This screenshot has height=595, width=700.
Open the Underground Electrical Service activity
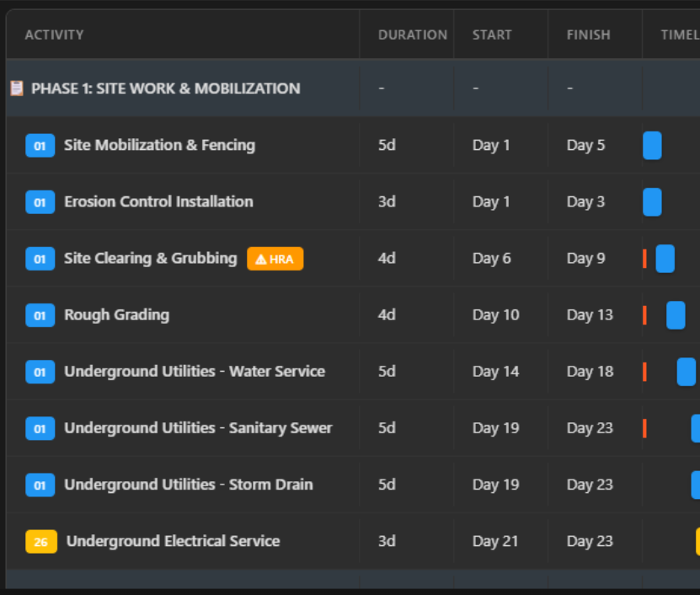pos(173,541)
